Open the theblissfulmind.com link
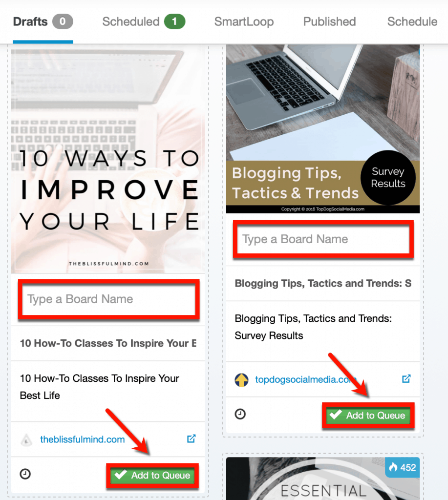 click(82, 439)
